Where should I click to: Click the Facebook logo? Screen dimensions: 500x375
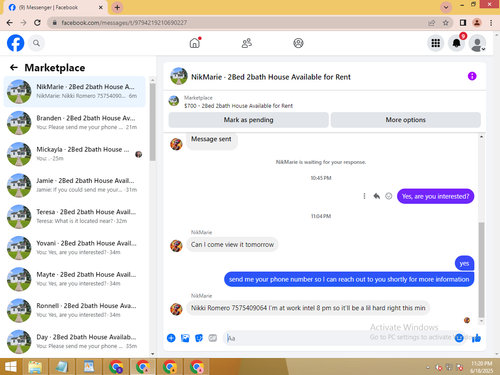point(16,43)
